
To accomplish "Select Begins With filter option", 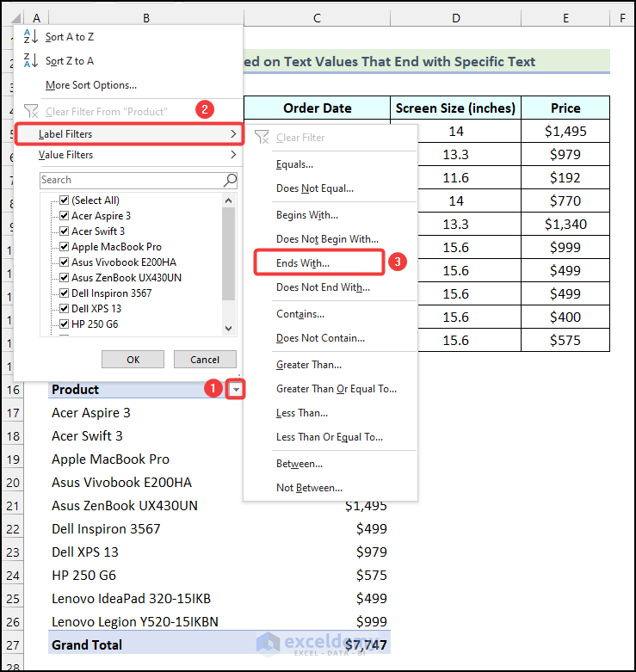I will tap(330, 215).
